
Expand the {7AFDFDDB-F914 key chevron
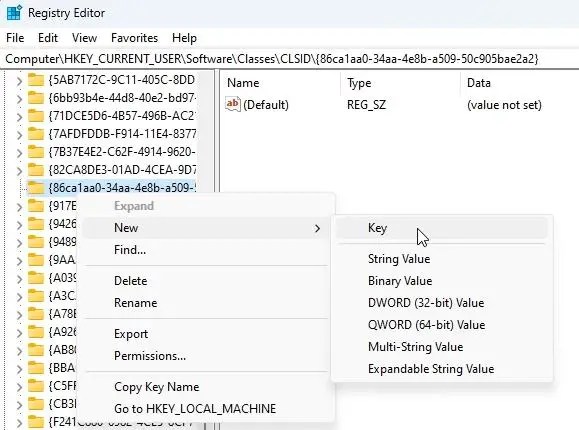(19, 134)
